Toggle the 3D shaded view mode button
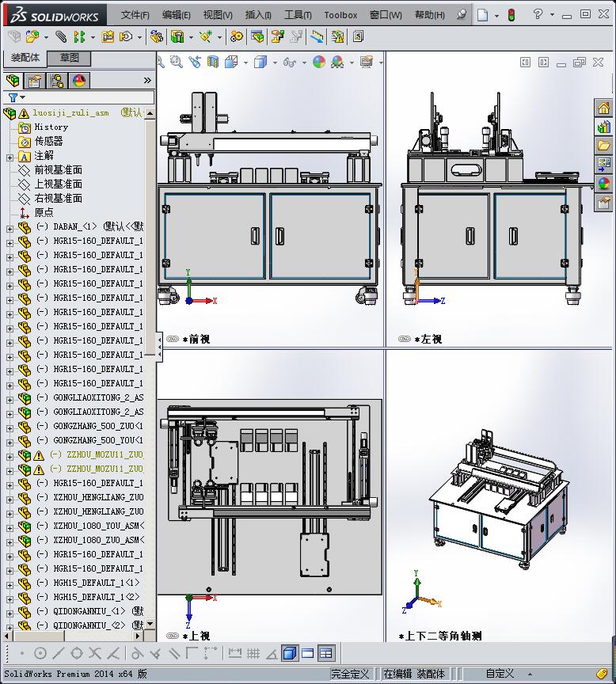 [x=290, y=653]
